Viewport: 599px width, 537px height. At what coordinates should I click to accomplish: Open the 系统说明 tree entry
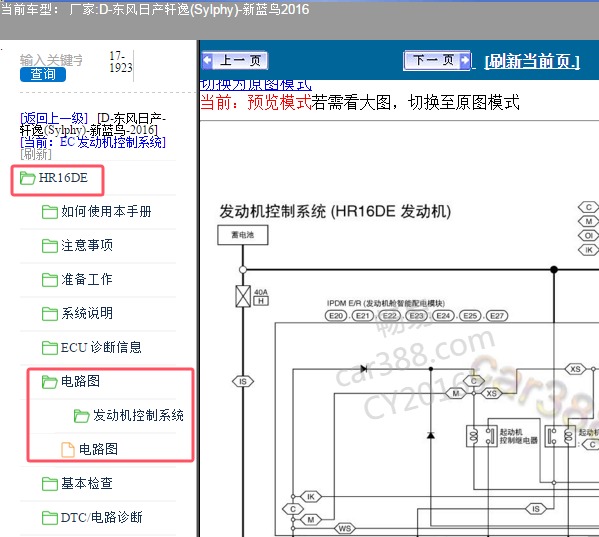(x=87, y=314)
